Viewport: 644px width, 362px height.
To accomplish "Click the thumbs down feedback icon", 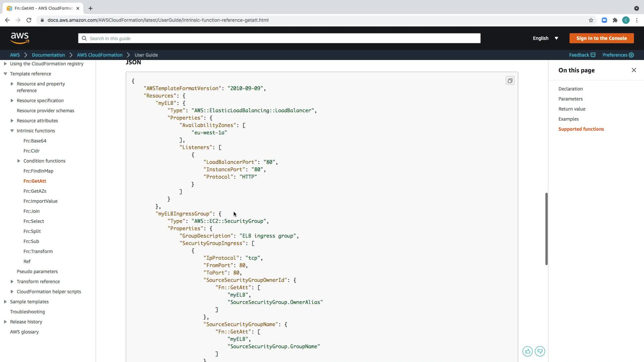I will 540,351.
